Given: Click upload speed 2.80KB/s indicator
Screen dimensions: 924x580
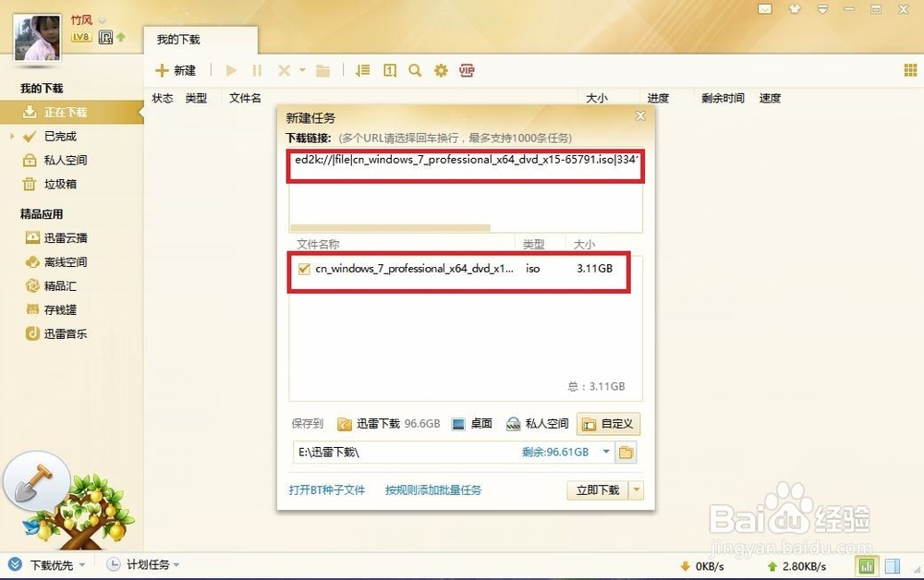Looking at the screenshot, I should [x=796, y=566].
